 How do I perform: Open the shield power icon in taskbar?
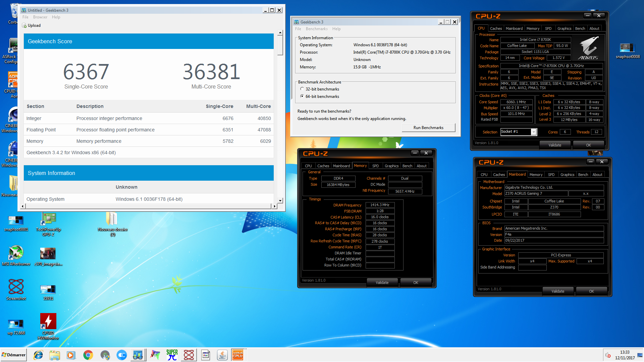[105, 355]
